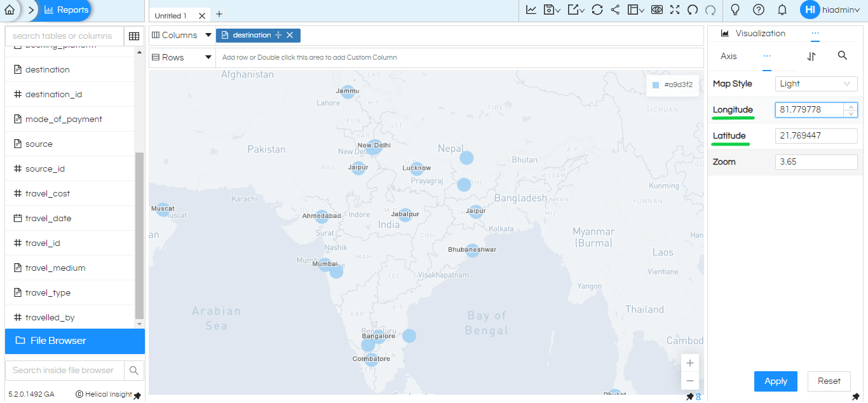Viewport: 868px width, 403px height.
Task: Click the share icon
Action: (x=615, y=10)
